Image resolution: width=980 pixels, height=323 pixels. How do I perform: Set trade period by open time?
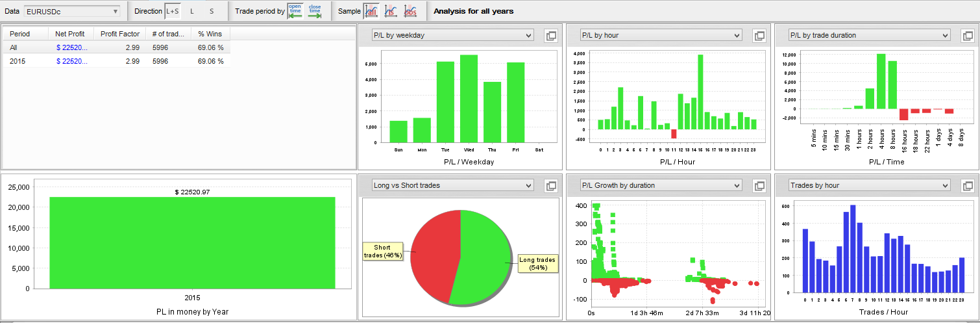pyautogui.click(x=295, y=11)
